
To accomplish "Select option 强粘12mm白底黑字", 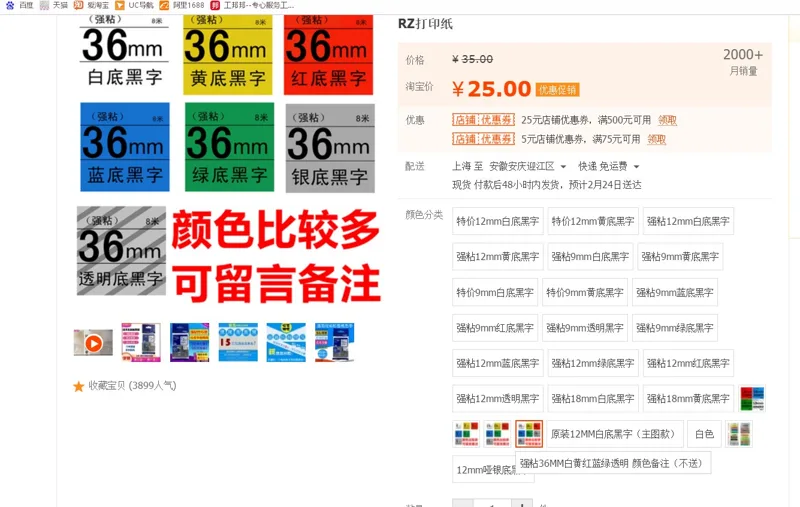I will [x=688, y=221].
